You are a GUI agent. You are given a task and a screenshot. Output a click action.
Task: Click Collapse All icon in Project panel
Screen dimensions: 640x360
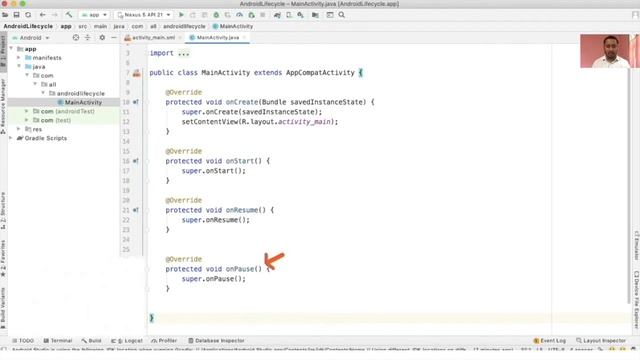pyautogui.click(x=88, y=38)
